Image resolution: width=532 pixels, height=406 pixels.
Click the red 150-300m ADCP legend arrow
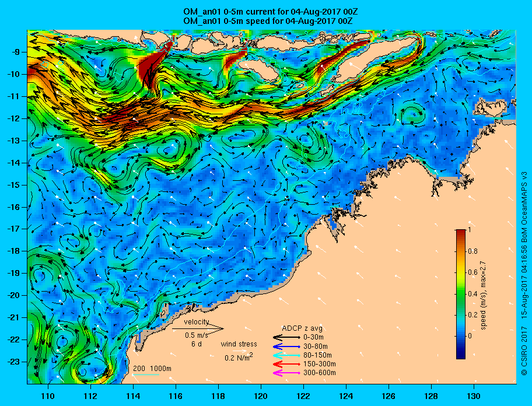point(286,364)
